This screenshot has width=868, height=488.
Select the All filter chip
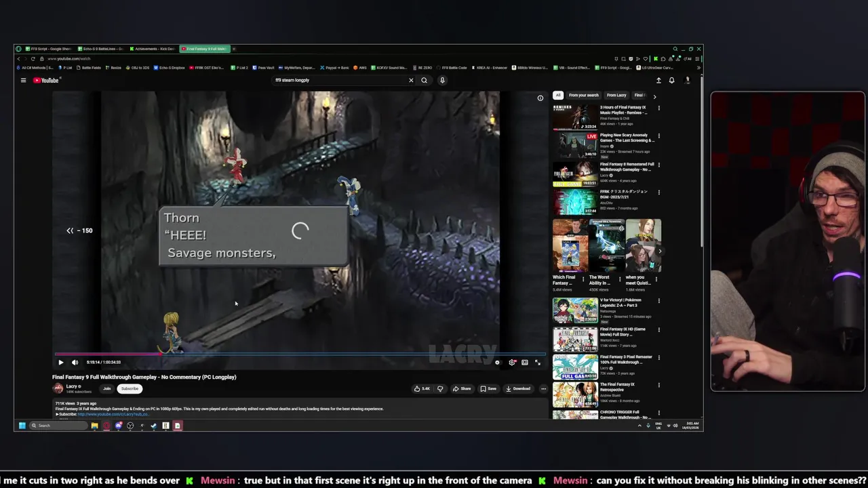coord(558,96)
